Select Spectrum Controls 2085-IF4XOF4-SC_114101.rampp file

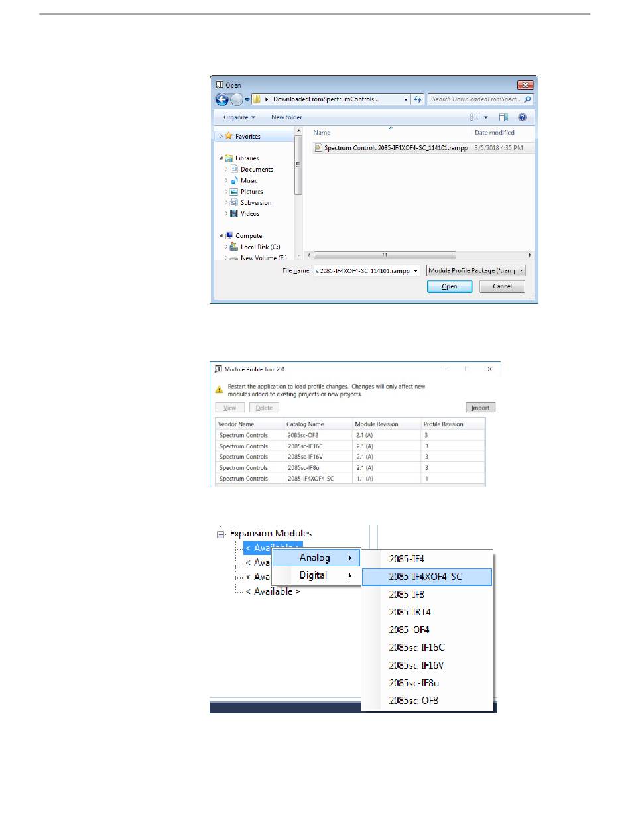390,147
